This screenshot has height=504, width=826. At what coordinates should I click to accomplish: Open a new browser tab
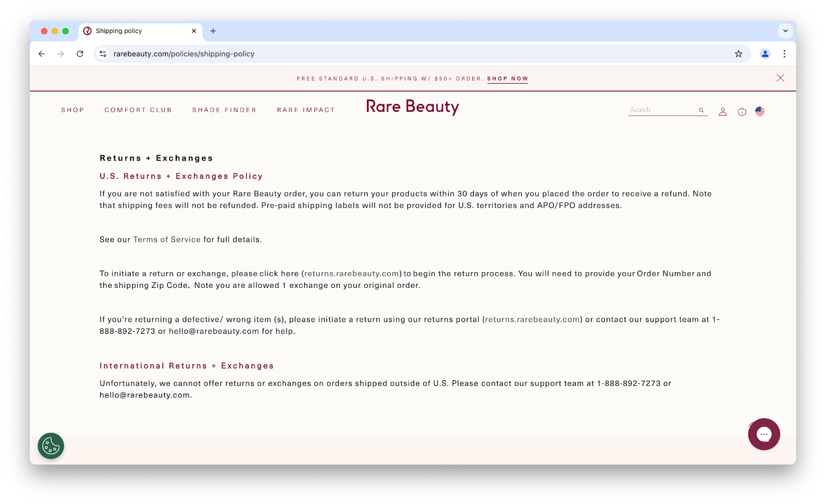pos(213,31)
